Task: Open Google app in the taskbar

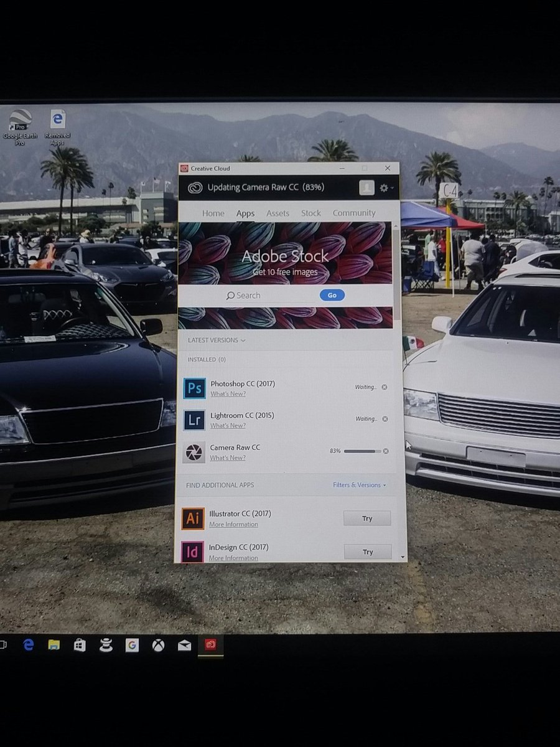Action: click(132, 646)
